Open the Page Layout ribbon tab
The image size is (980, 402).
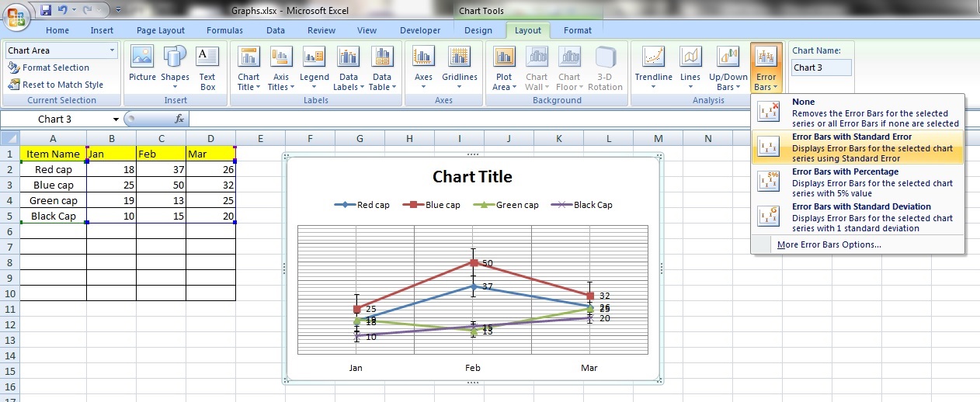click(x=161, y=30)
